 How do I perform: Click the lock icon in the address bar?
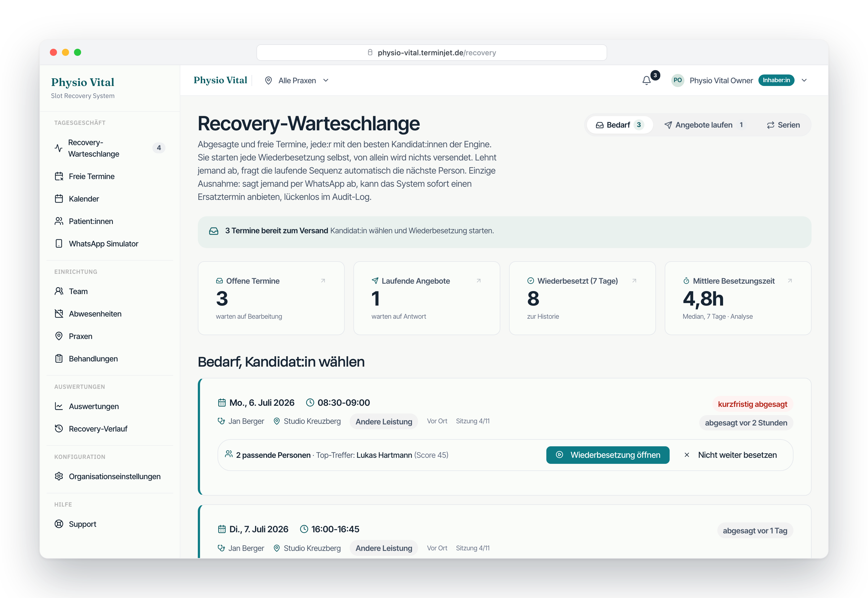(x=370, y=53)
